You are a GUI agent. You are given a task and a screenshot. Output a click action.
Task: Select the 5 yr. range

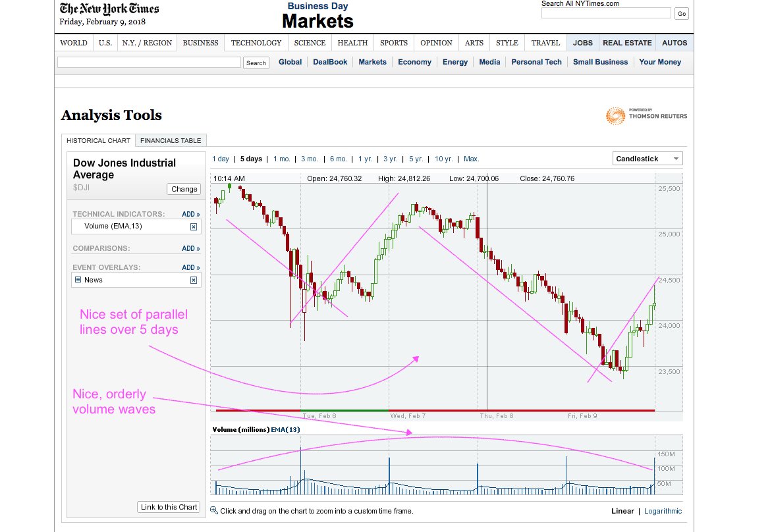tap(416, 159)
